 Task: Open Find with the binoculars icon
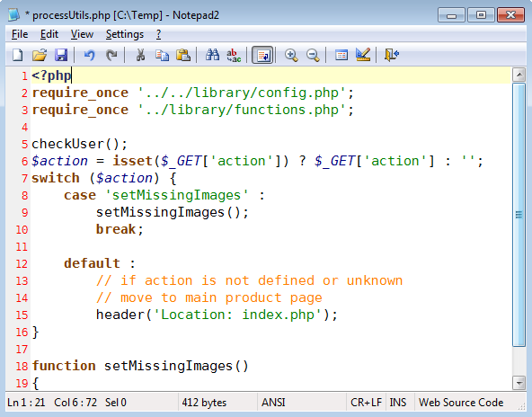[x=212, y=55]
